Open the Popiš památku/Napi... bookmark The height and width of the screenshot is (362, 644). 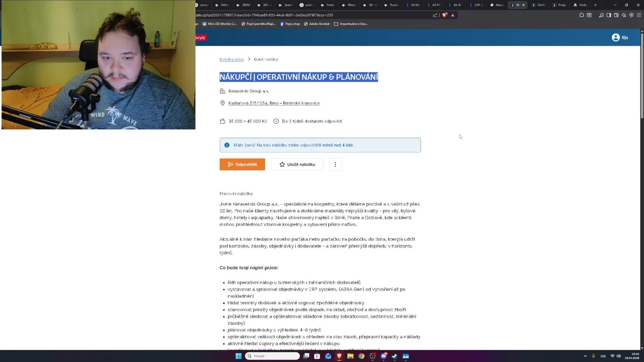point(259,24)
